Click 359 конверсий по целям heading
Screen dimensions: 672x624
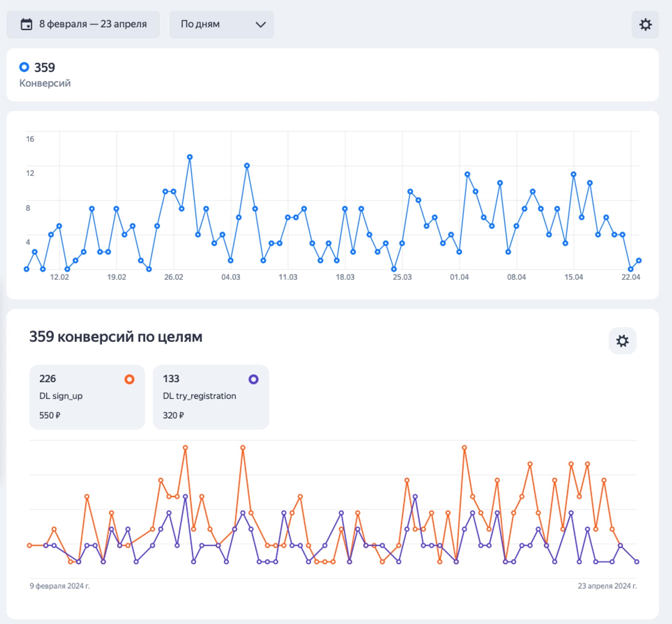[116, 337]
